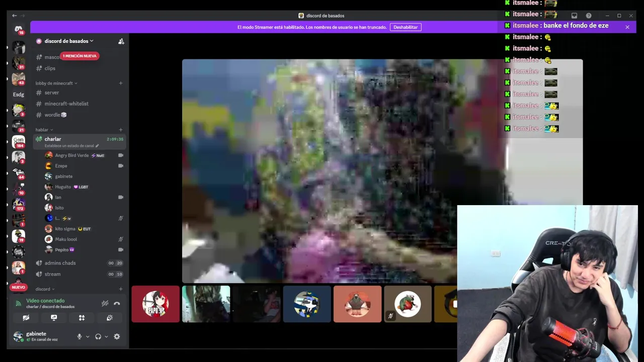This screenshot has width=644, height=362.
Task: Toggle microphone mute for gabinete
Action: coord(79,336)
